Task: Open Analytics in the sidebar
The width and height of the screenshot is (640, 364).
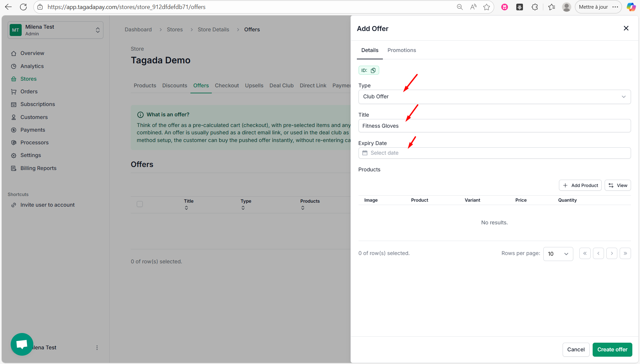Action: coord(32,66)
